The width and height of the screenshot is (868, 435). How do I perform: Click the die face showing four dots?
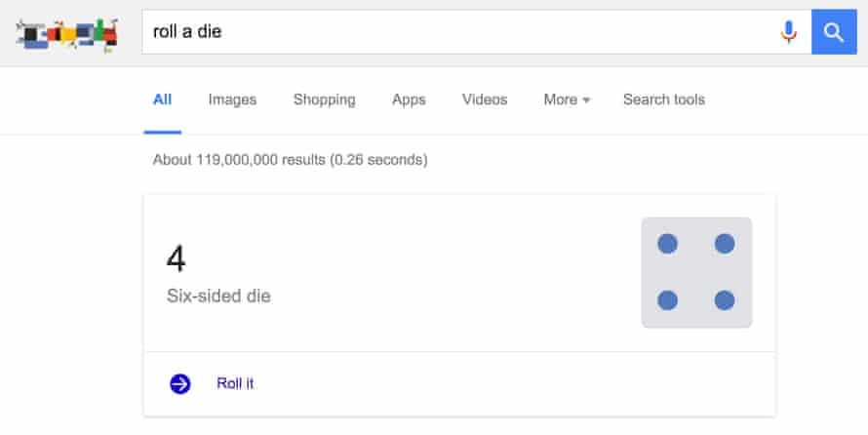coord(696,272)
